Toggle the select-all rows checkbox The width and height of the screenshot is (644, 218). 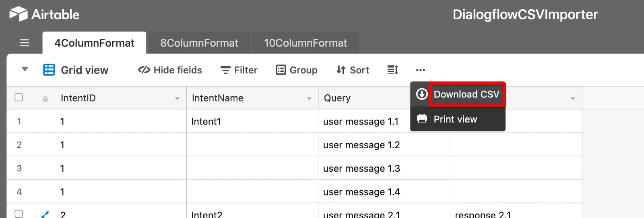point(19,98)
